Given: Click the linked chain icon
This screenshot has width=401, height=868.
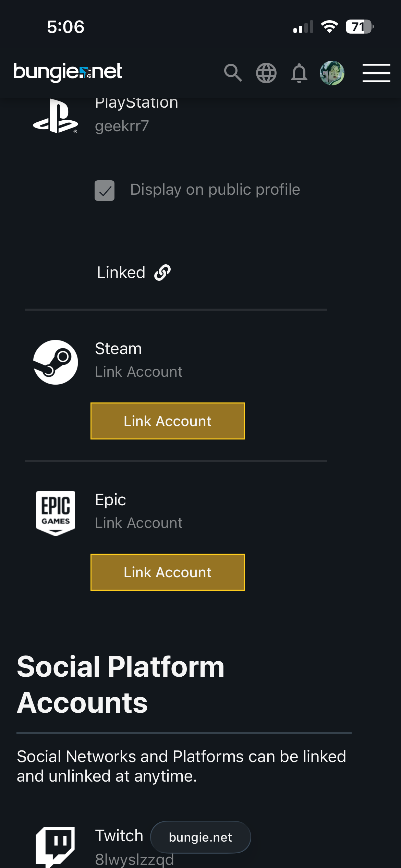Looking at the screenshot, I should 162,273.
